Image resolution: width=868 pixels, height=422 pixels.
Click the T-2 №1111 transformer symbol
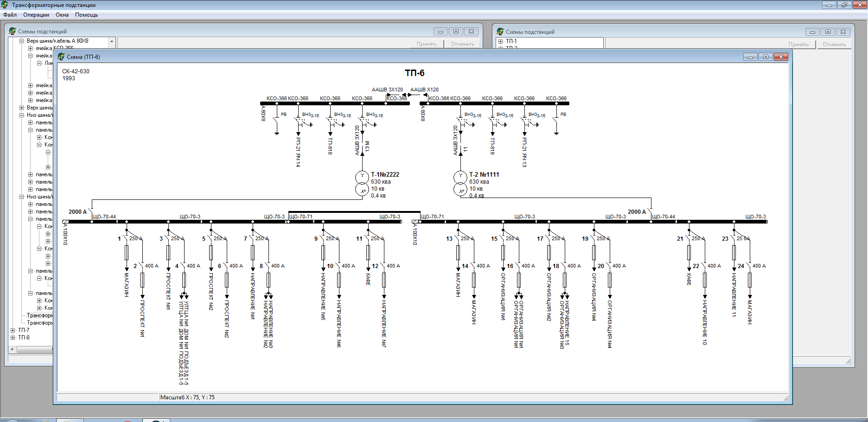click(460, 183)
